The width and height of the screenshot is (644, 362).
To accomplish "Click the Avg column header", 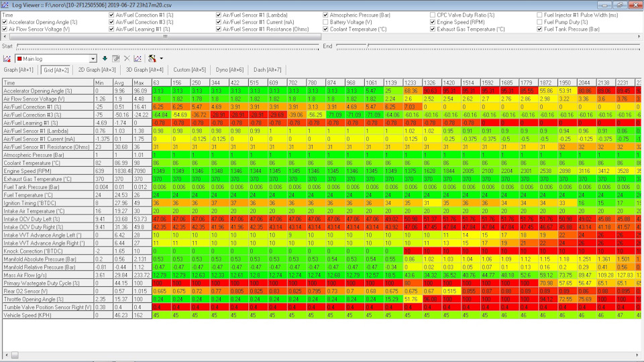I will click(x=123, y=82).
